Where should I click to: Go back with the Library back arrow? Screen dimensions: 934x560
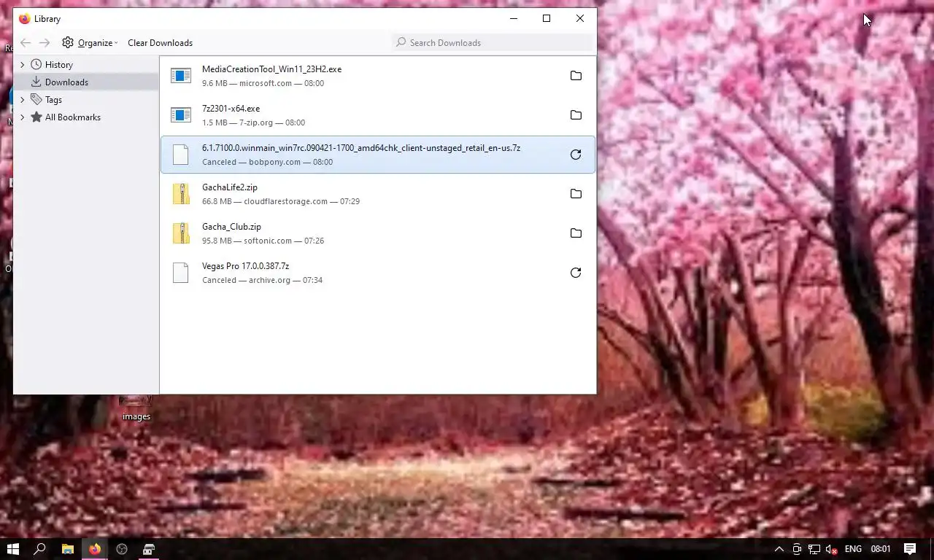[x=26, y=43]
